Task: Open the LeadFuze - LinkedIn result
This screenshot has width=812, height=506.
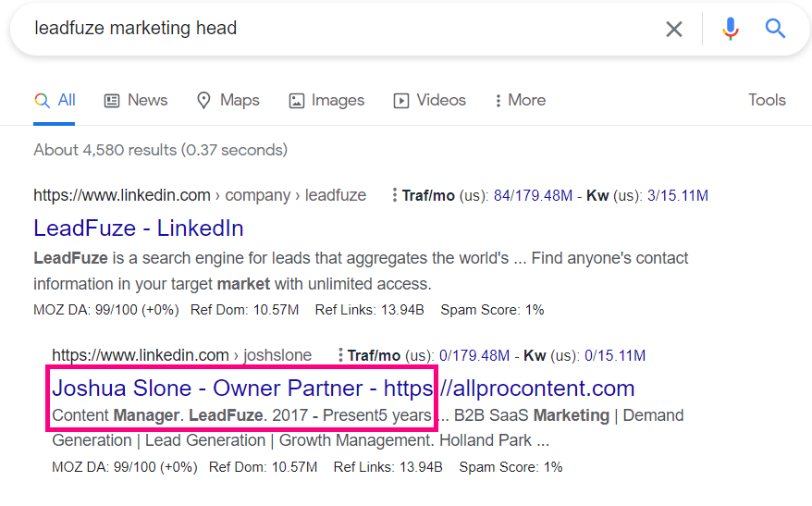Action: point(139,228)
